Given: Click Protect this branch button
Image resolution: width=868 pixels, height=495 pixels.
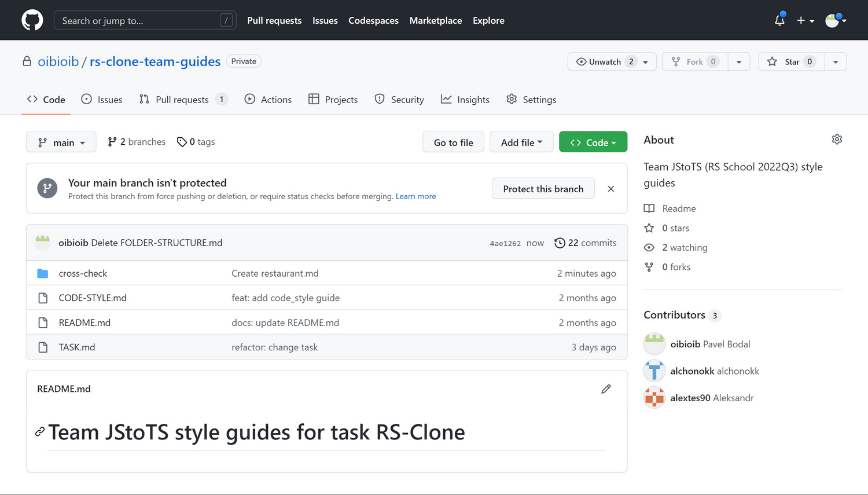Looking at the screenshot, I should (x=543, y=189).
